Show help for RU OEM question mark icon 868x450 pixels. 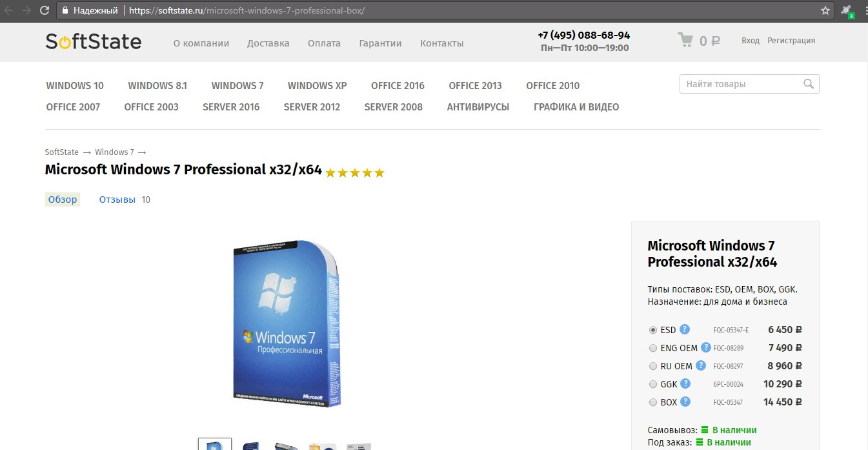pyautogui.click(x=701, y=365)
